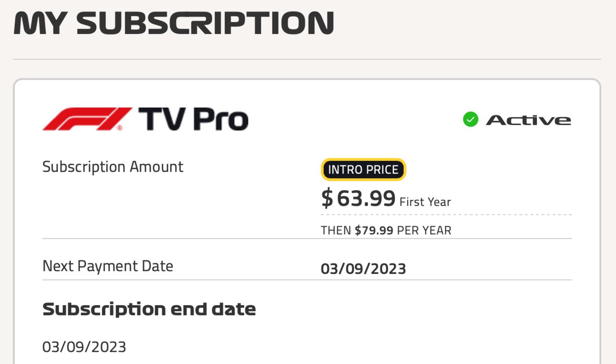Click the dashed divider under the intro price
This screenshot has width=616, height=364.
446,215
